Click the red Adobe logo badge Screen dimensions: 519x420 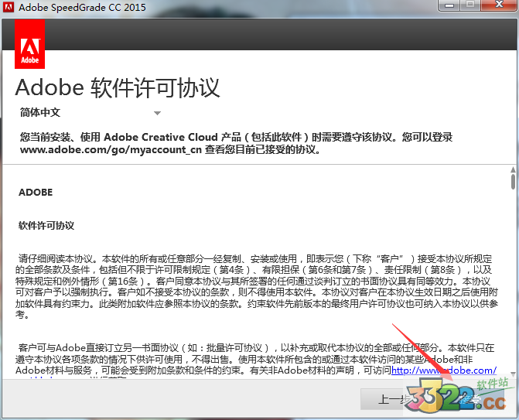coord(30,44)
